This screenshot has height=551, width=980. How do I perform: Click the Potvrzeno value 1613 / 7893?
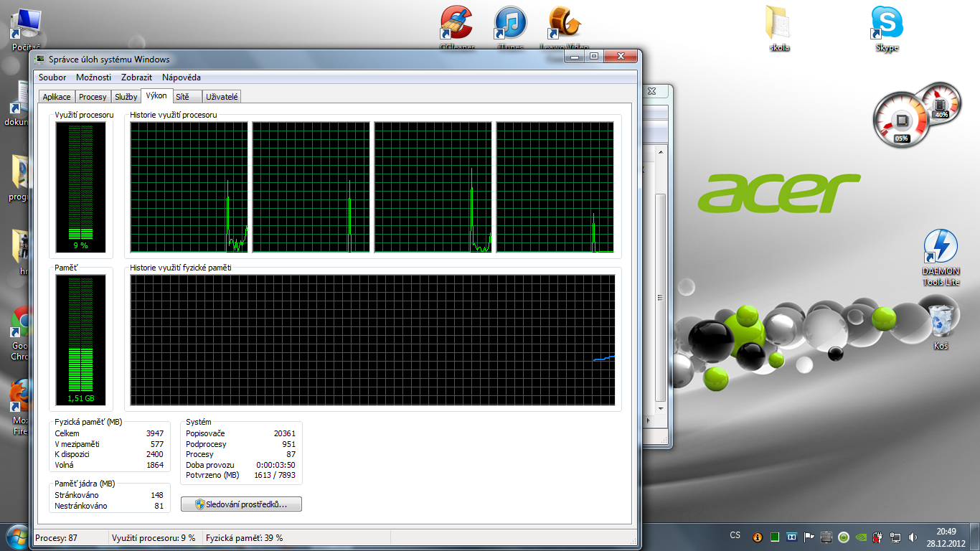tap(275, 475)
